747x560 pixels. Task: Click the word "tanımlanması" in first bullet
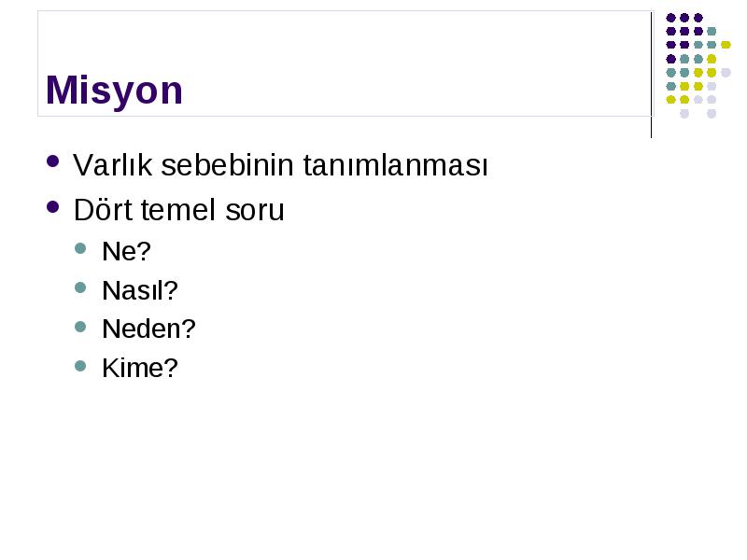pos(395,165)
